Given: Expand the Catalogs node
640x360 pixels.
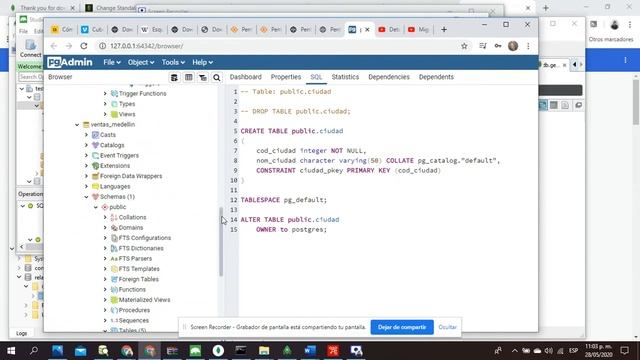Looking at the screenshot, I should pyautogui.click(x=87, y=145).
